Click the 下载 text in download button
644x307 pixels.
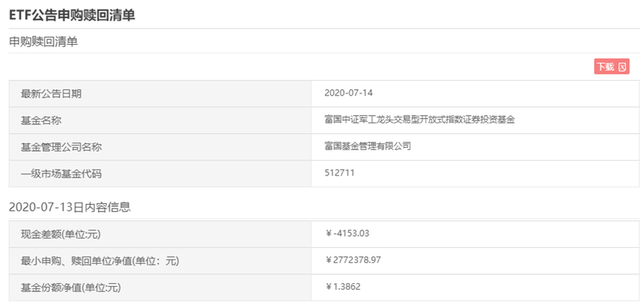(x=606, y=67)
